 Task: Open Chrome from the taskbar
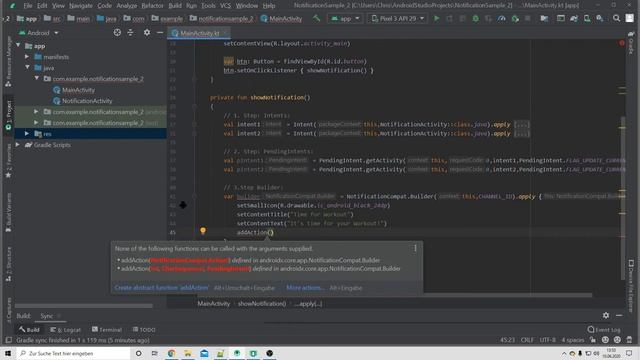click(171, 353)
